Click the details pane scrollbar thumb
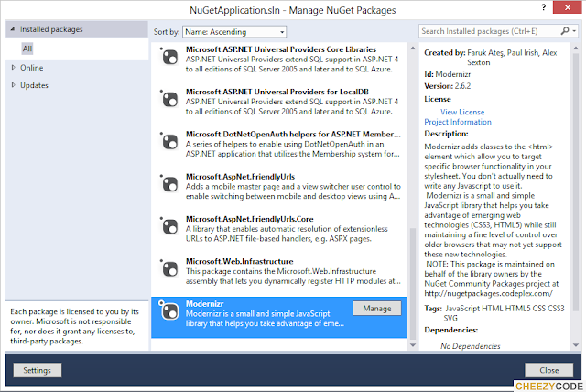 click(x=576, y=182)
